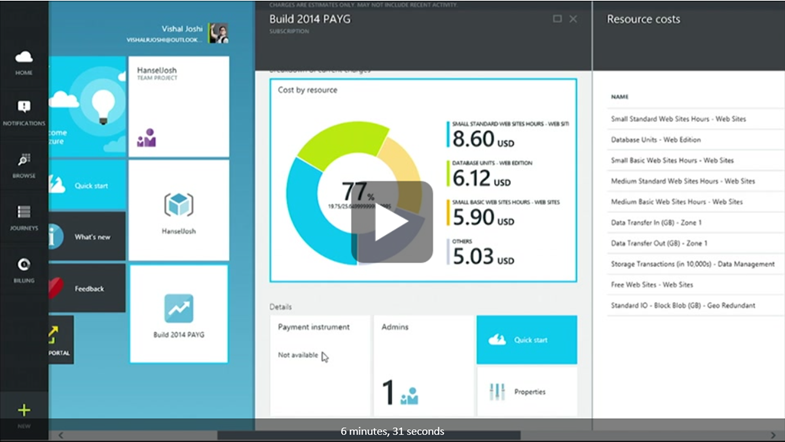Viewport: 785px width, 442px height.
Task: Open the Feedback tile
Action: 87,288
